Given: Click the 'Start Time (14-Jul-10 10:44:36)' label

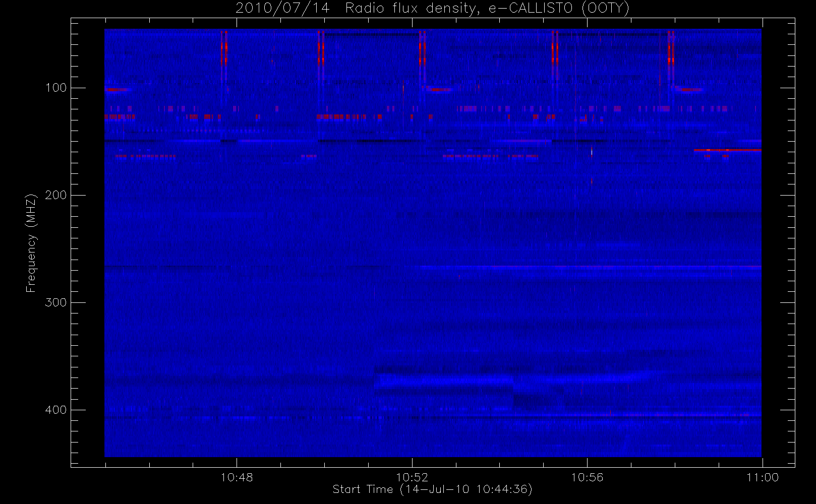Looking at the screenshot, I should click(432, 489).
